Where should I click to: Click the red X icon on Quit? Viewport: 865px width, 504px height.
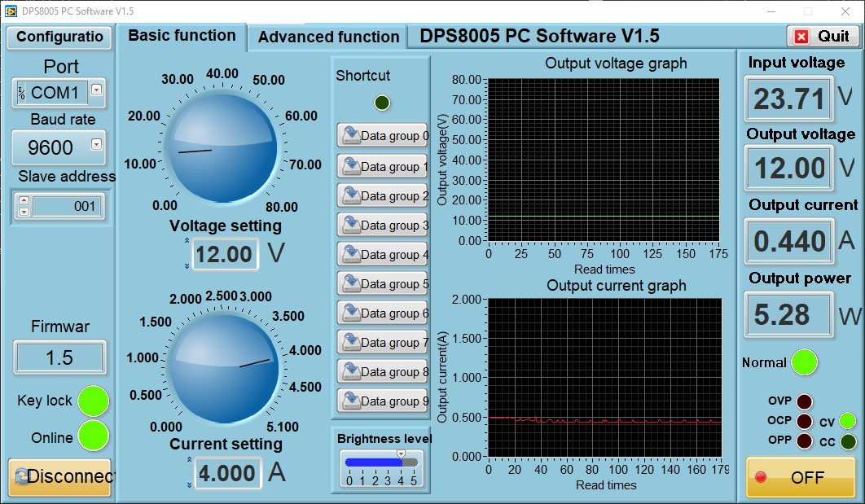(801, 37)
